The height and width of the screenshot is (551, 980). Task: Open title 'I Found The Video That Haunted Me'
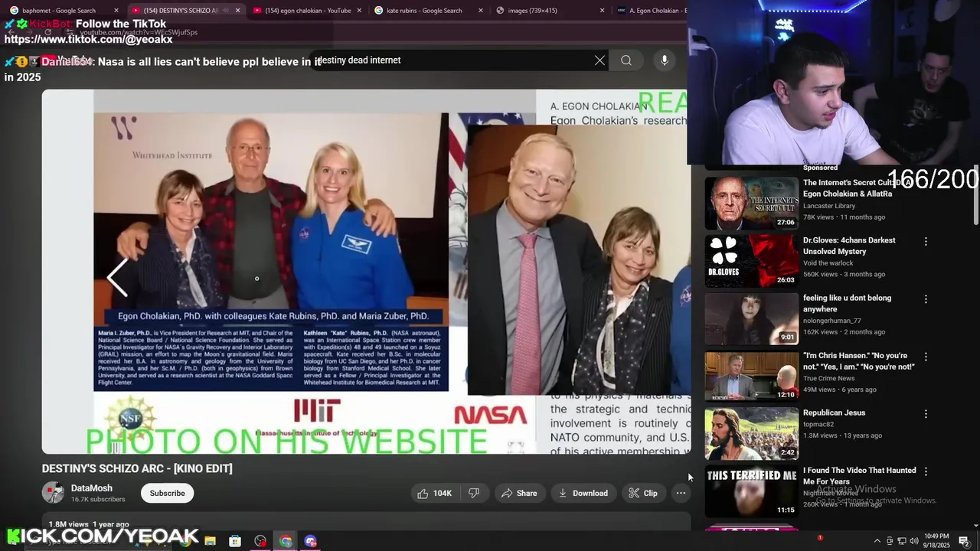tap(858, 476)
